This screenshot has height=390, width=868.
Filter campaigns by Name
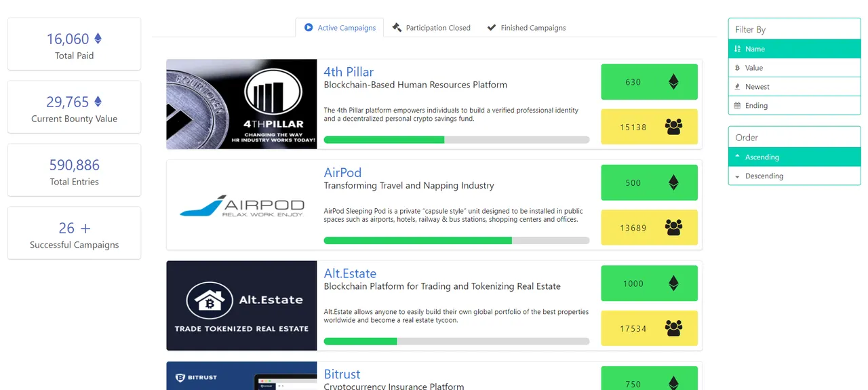point(794,49)
